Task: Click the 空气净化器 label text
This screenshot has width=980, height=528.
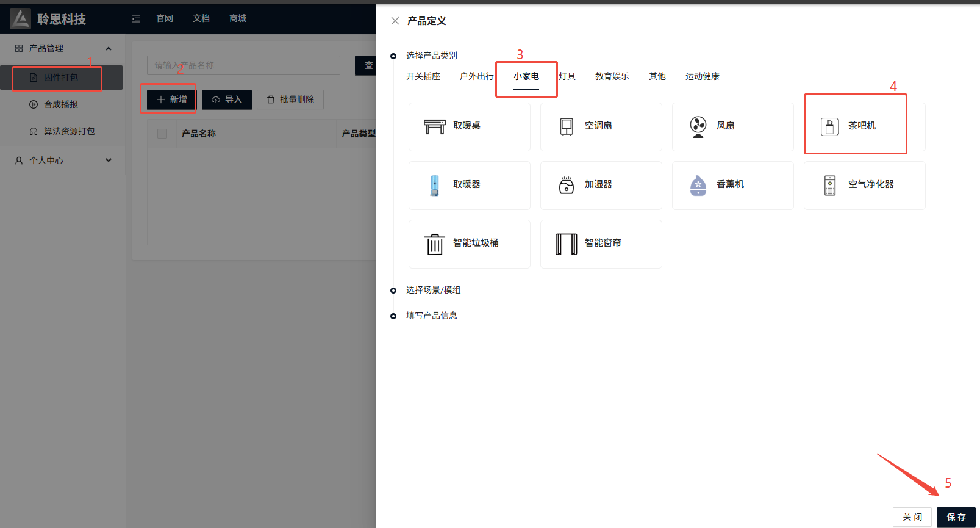Action: point(871,184)
